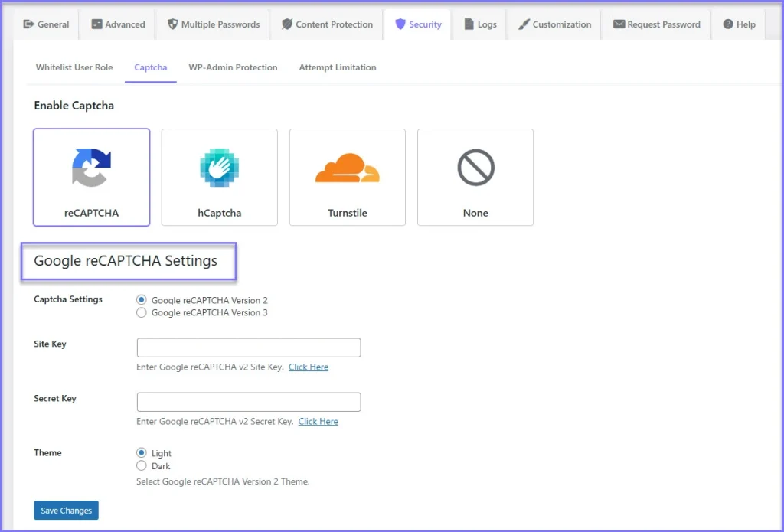784x532 pixels.
Task: Open the Secret Key Click Here link
Action: click(318, 421)
